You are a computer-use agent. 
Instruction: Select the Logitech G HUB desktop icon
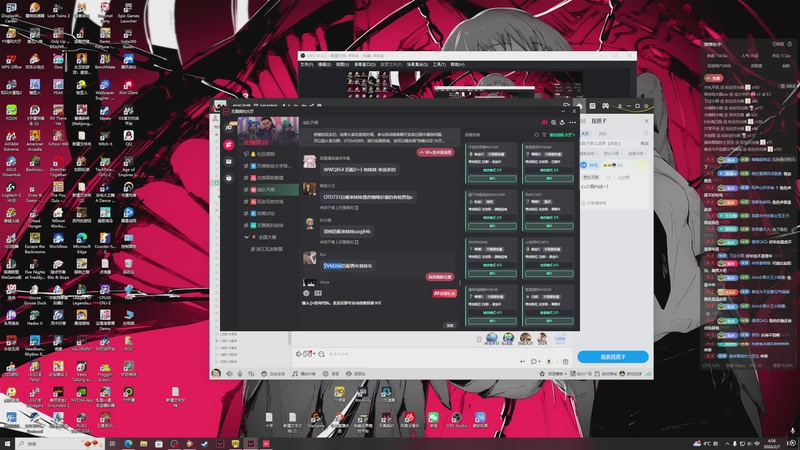pos(11,192)
